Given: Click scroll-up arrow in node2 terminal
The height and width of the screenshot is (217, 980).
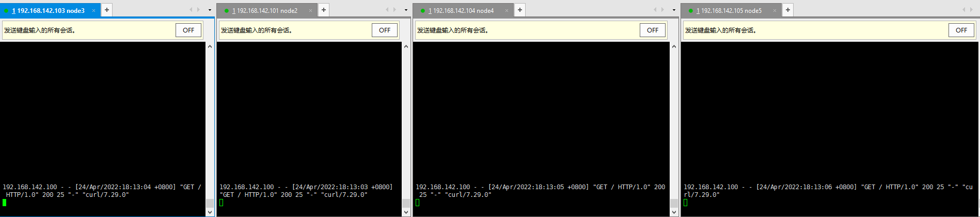Looking at the screenshot, I should (x=406, y=46).
